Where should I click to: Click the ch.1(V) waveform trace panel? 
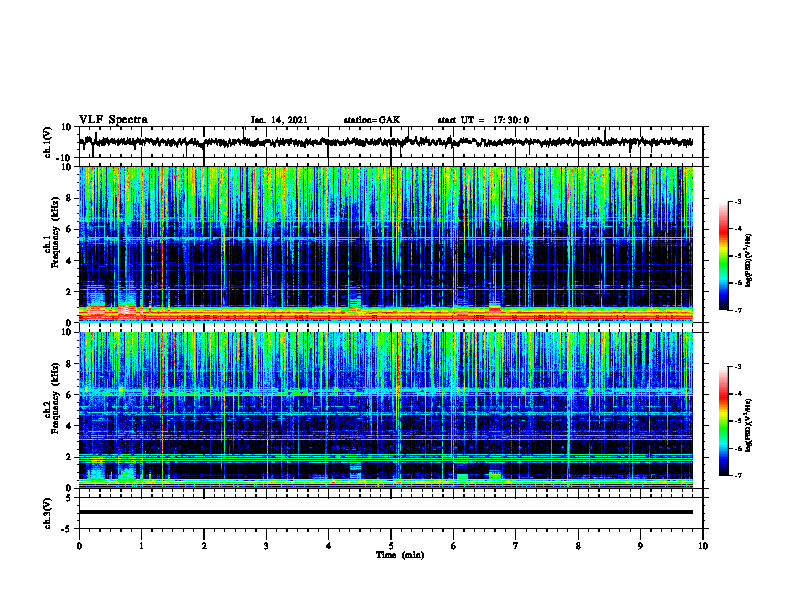tap(391, 142)
